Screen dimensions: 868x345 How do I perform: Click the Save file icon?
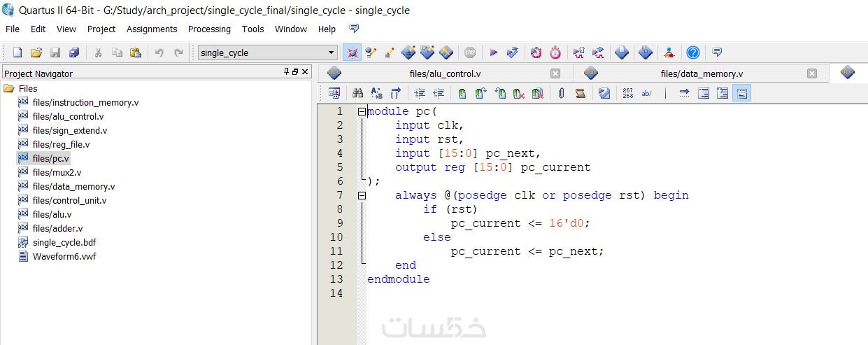click(x=55, y=52)
